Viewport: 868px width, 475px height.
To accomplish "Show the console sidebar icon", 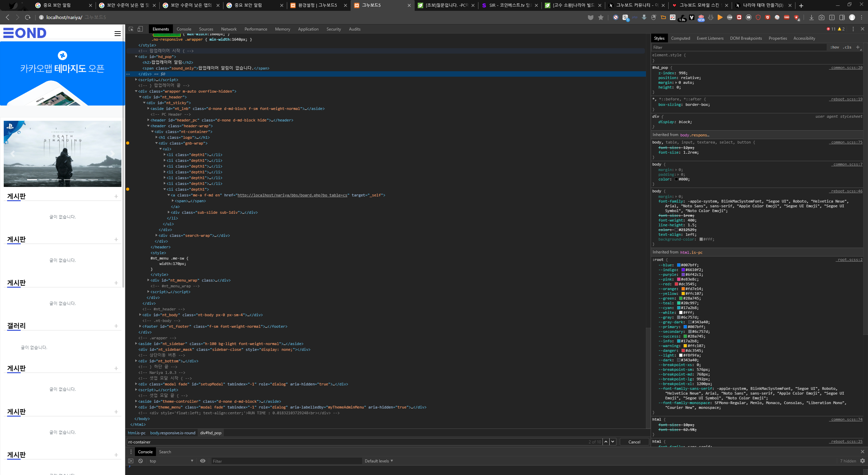I will click(131, 461).
